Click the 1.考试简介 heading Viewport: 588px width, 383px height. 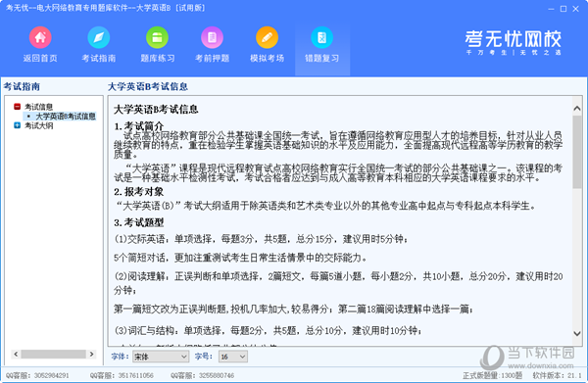tap(139, 126)
